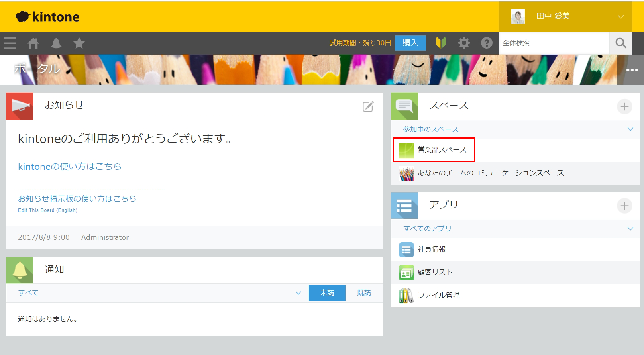
Task: Open the notifications bell in toolbar
Action: pos(56,43)
